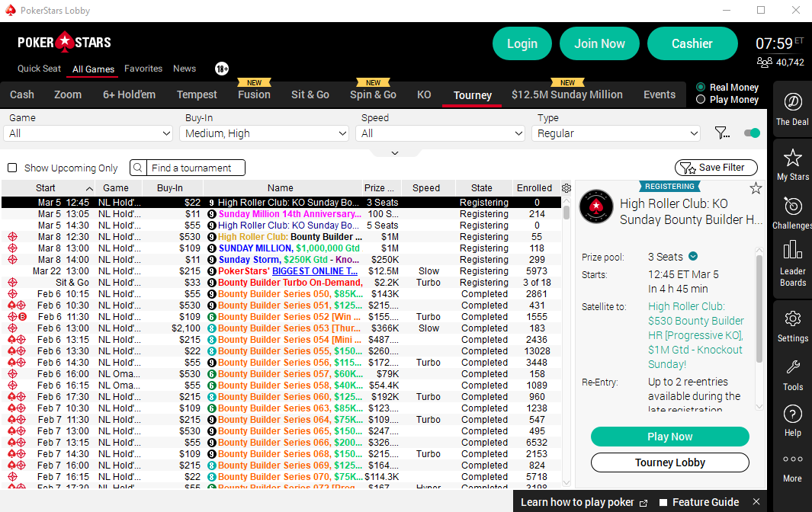Open the Buy-In dropdown
Screen dimensions: 812x512
(264, 133)
